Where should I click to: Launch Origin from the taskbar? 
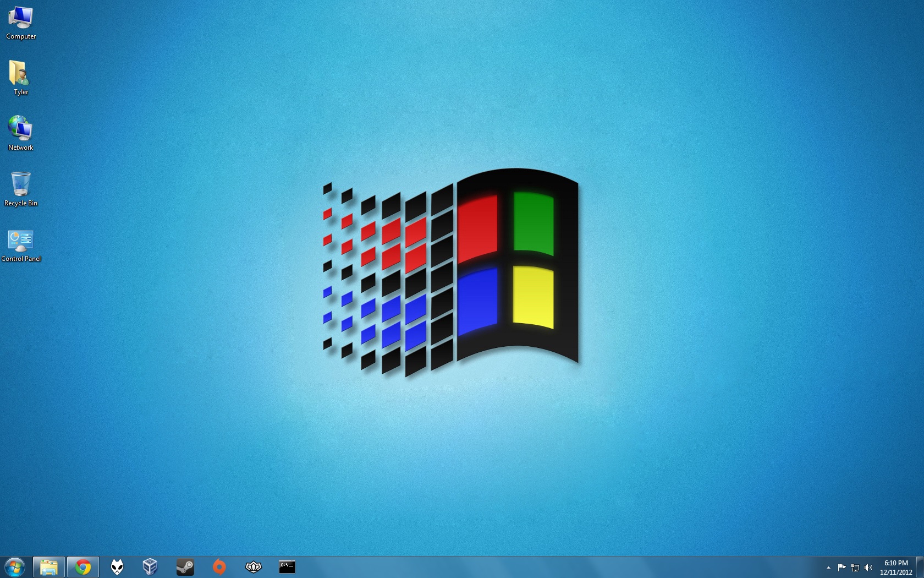219,567
